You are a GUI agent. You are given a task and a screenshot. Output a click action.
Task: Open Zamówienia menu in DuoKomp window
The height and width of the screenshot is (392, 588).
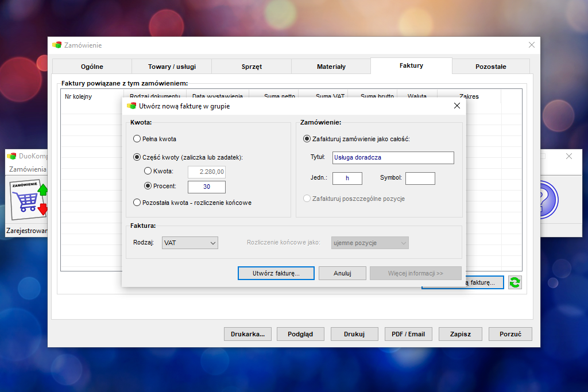[28, 169]
